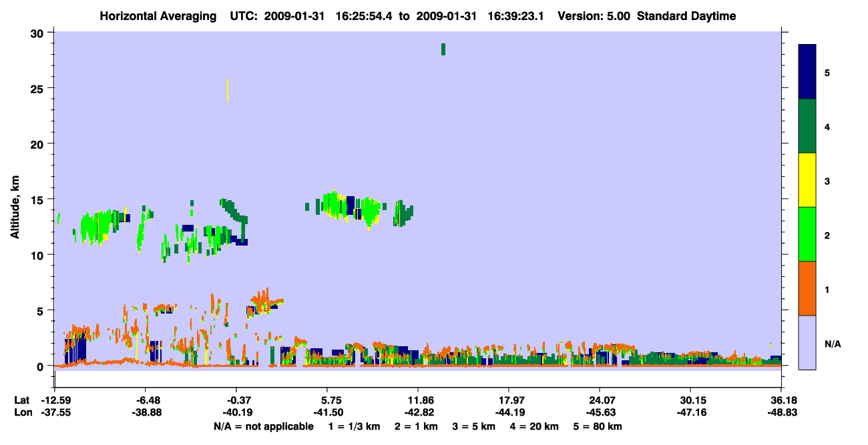
Task: Click the legend entry '1 = 1/3 km'
Action: pyautogui.click(x=356, y=426)
